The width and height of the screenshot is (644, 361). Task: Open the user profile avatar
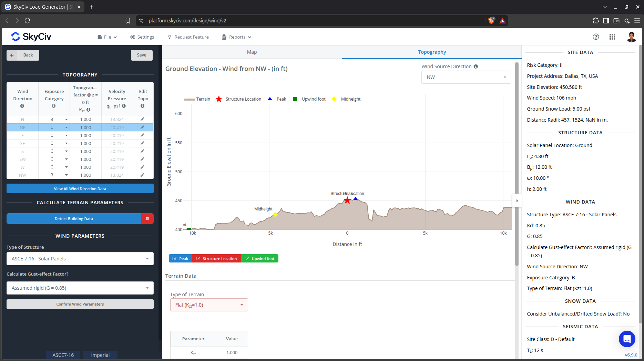[x=631, y=37]
